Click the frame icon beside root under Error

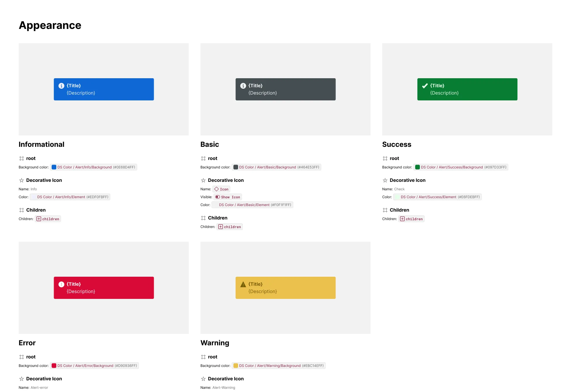point(22,357)
